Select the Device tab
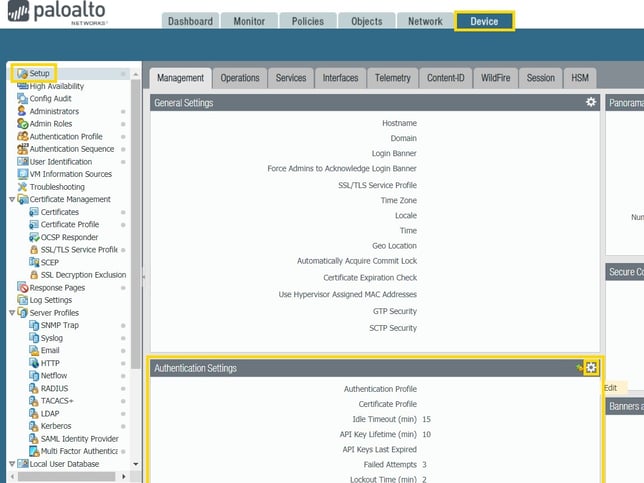Screen dimensions: 644x483 (484, 21)
